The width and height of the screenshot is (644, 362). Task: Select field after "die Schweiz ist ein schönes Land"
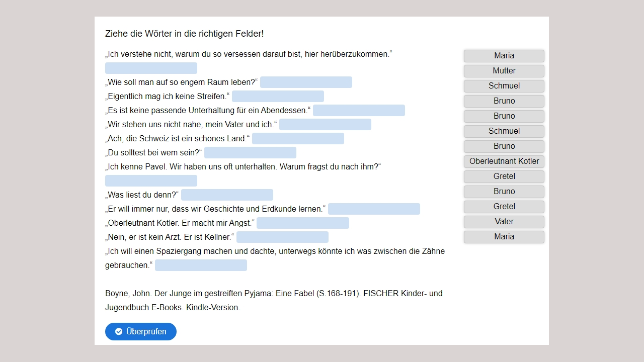(298, 139)
